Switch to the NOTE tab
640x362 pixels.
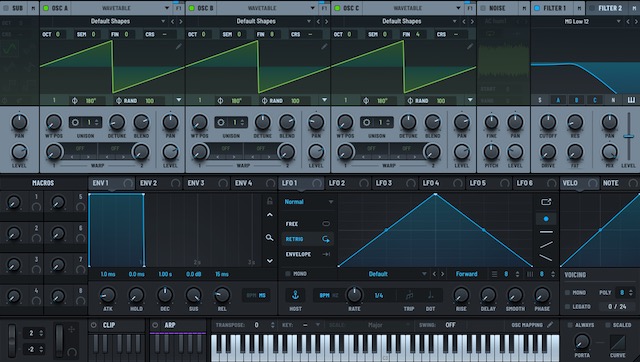click(x=620, y=183)
